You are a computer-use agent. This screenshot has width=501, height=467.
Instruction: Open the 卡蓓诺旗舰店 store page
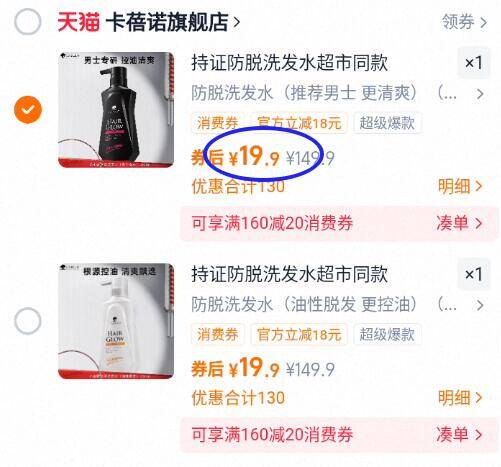[x=173, y=22]
